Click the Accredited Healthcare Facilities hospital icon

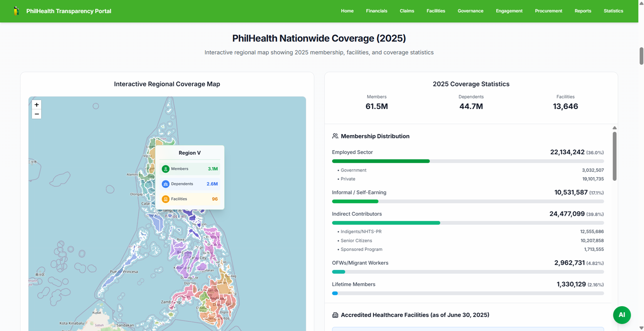pyautogui.click(x=335, y=315)
